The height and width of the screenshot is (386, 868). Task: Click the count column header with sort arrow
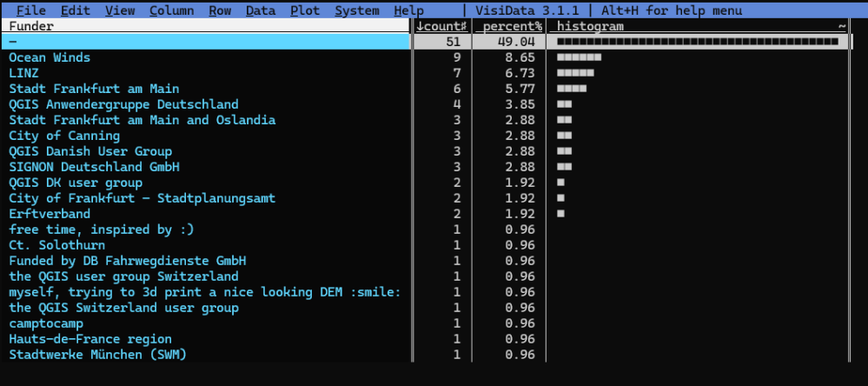(442, 26)
